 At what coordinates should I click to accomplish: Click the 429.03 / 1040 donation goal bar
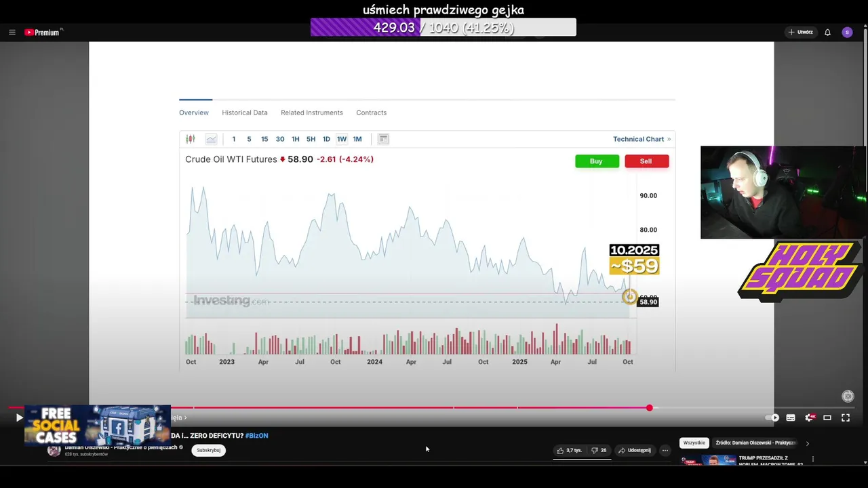coord(443,27)
